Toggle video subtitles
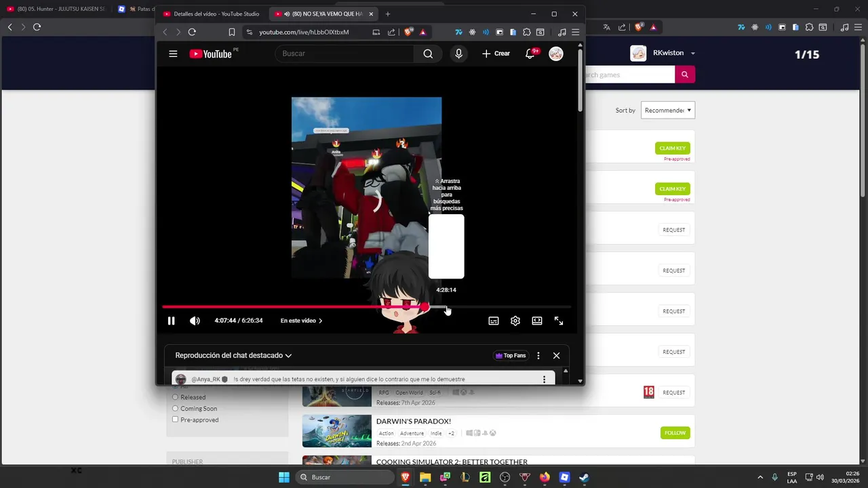The height and width of the screenshot is (488, 868). [494, 321]
